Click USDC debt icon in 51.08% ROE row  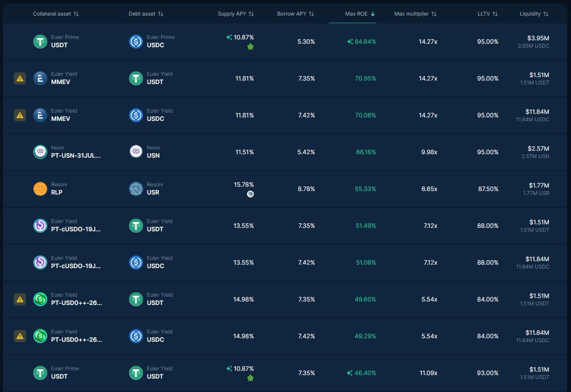coord(136,262)
